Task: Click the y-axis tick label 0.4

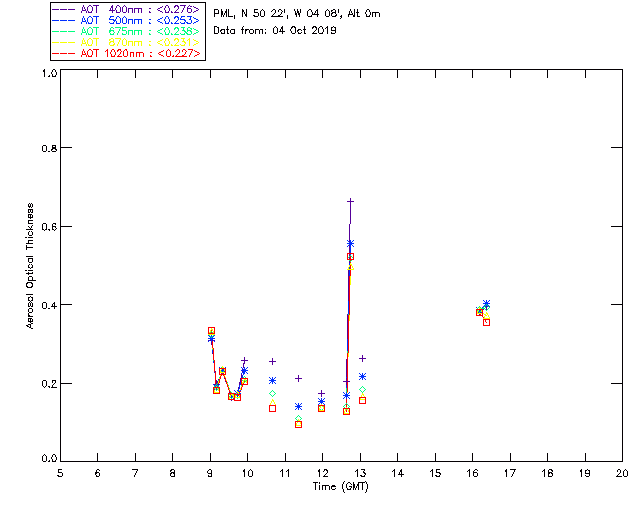Action: [49, 305]
